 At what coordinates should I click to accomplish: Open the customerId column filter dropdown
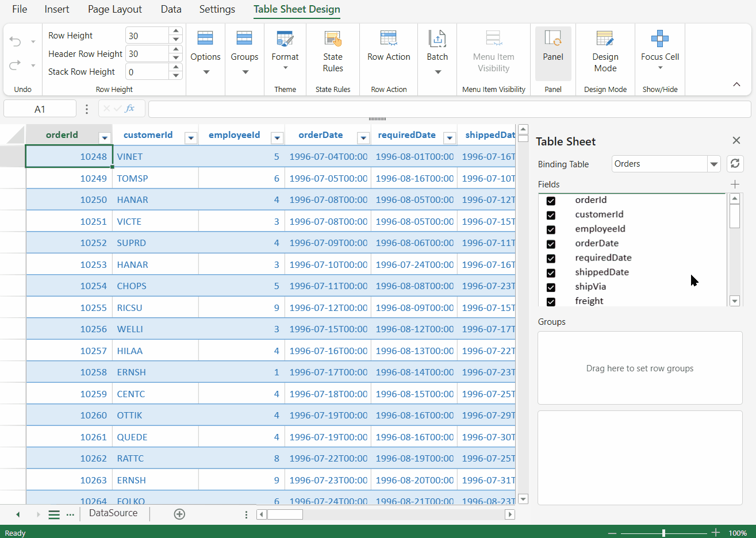click(x=191, y=138)
